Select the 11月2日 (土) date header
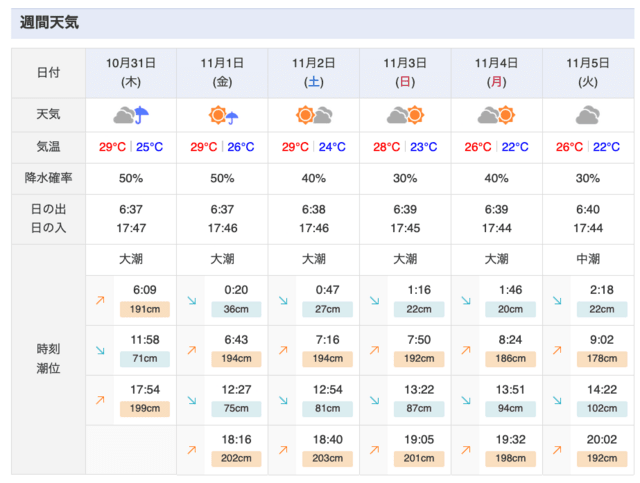Screen dimensions: 640x483 click(x=314, y=73)
